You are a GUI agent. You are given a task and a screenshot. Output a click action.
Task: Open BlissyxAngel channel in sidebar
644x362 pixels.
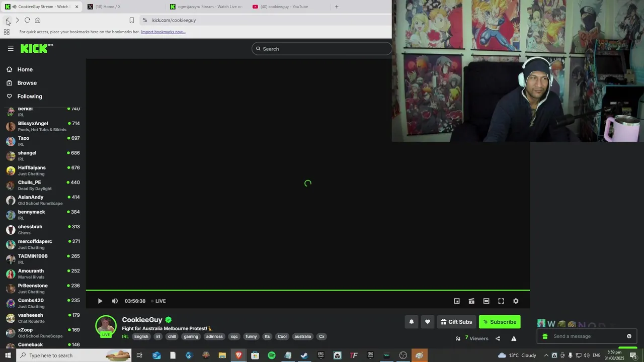(x=43, y=126)
